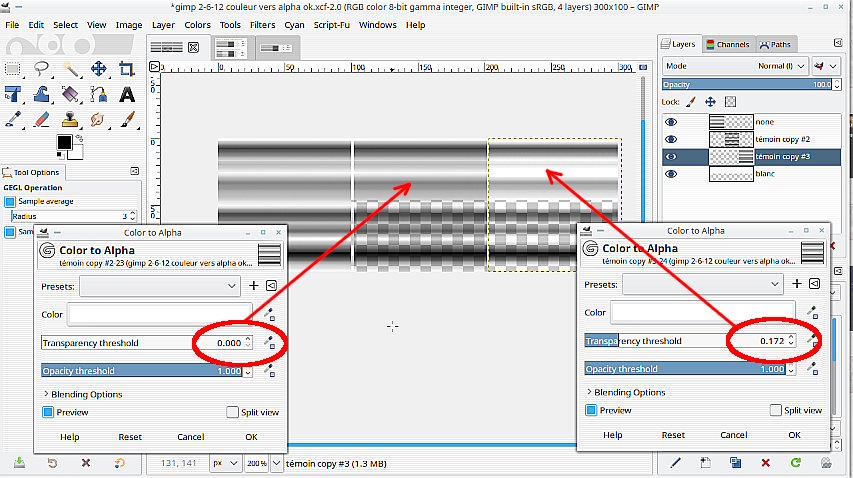The width and height of the screenshot is (853, 478).
Task: Click the Layers panel configure-tab button
Action: tap(838, 42)
